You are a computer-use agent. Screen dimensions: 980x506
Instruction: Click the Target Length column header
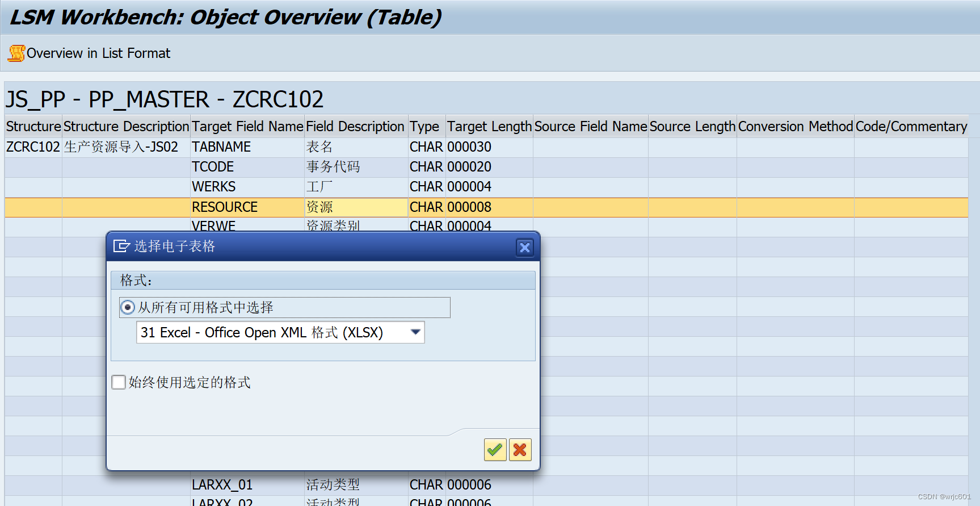[x=489, y=126]
